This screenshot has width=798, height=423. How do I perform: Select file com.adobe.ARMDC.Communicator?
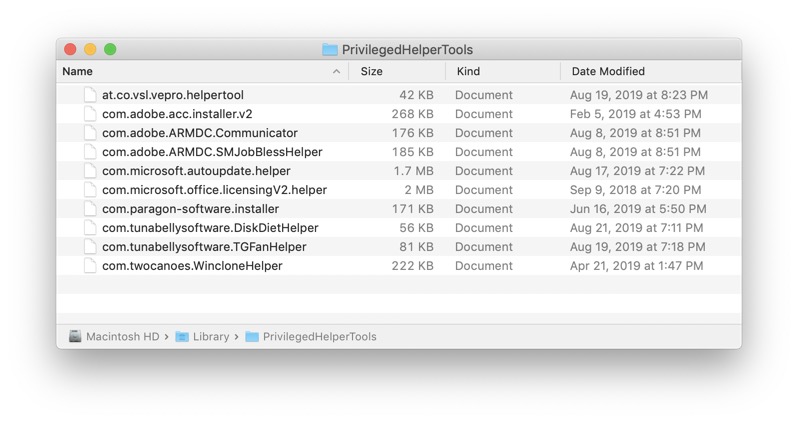pyautogui.click(x=200, y=133)
